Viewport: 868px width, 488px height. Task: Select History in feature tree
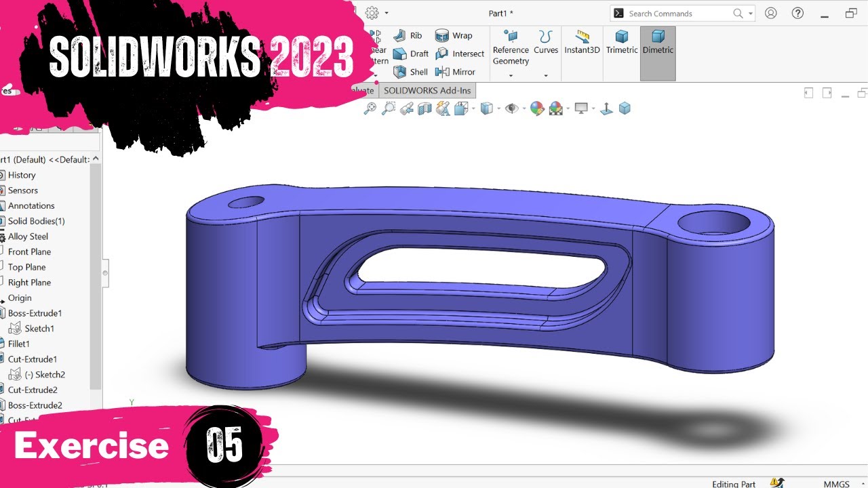[22, 175]
